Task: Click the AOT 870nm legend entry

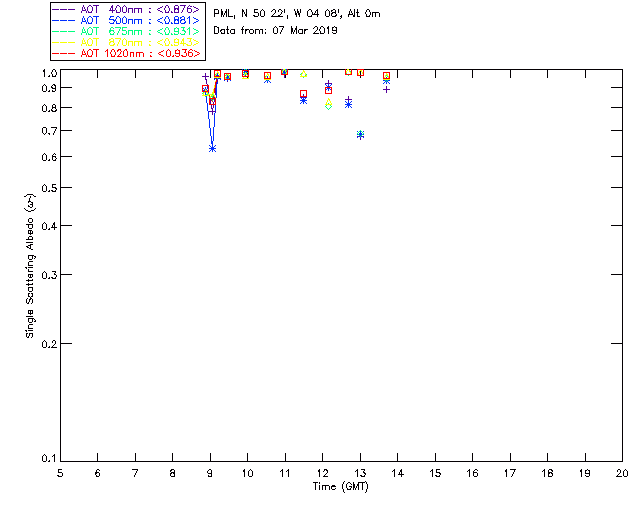Action: tap(127, 42)
